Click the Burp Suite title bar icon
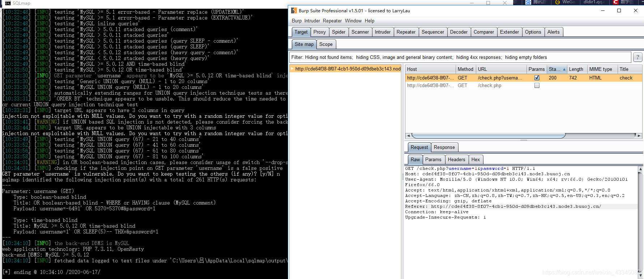The height and width of the screenshot is (279, 644). (294, 10)
